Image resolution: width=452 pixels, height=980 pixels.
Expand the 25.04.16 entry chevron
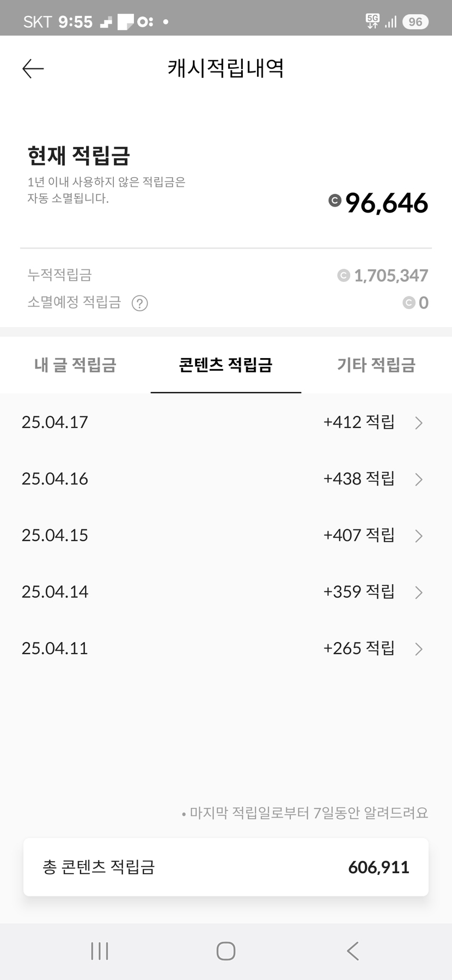point(418,480)
